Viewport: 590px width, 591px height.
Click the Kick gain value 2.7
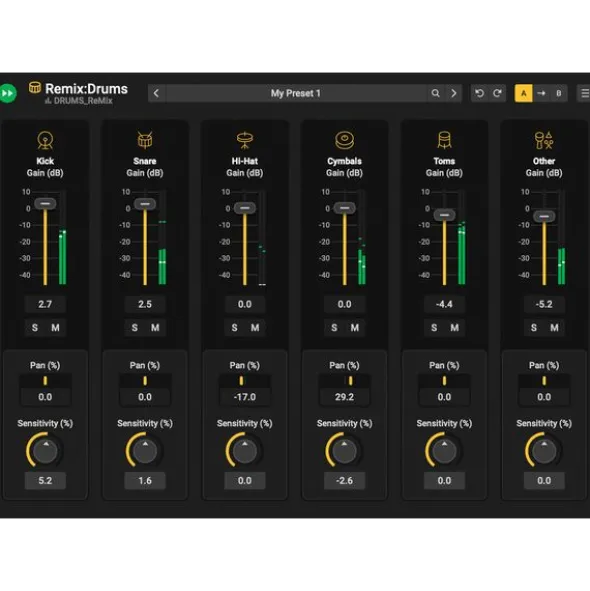[x=45, y=304]
